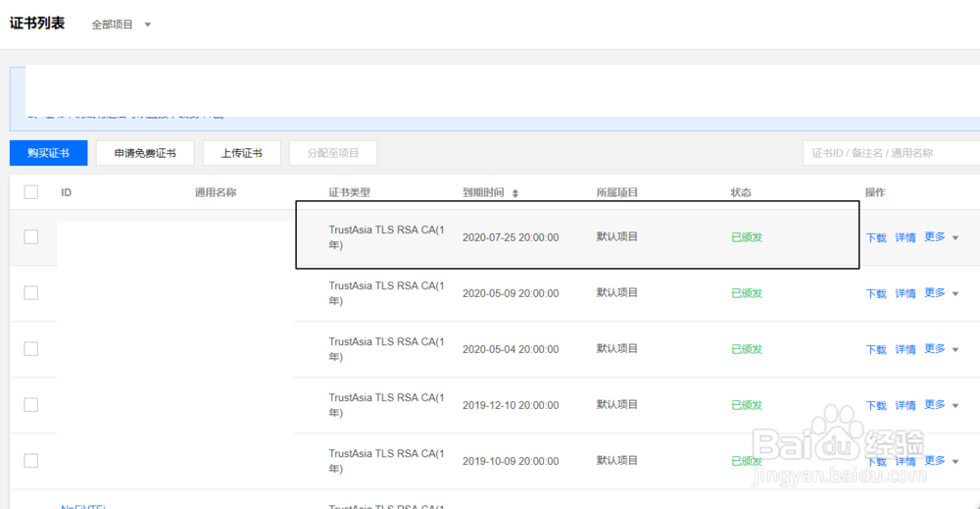Click the 分配至项目 button
Image resolution: width=980 pixels, height=509 pixels.
point(333,153)
